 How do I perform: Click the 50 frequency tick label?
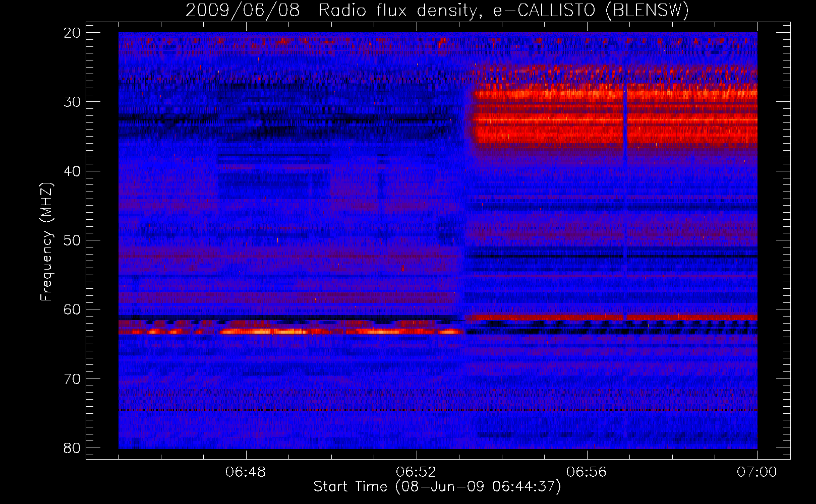point(73,240)
